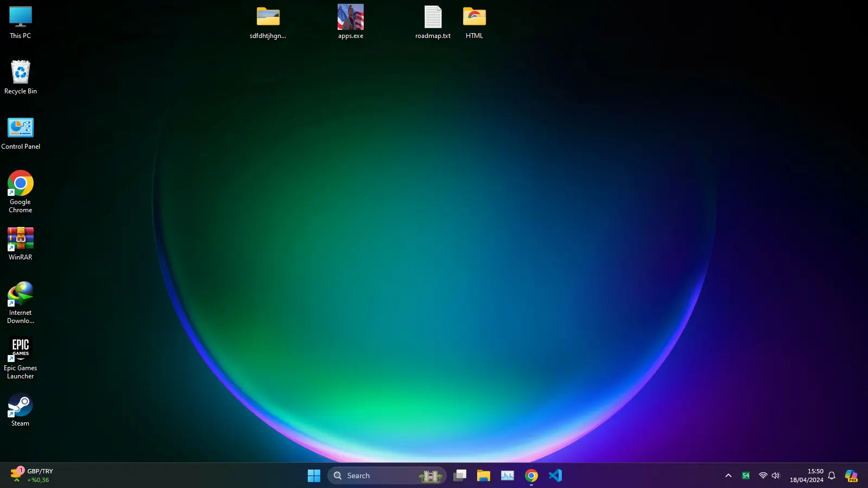
Task: Open volume control in system tray
Action: [776, 476]
